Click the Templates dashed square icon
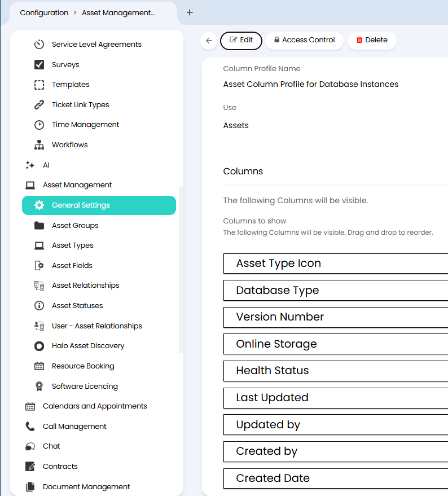The image size is (448, 496). pos(39,85)
